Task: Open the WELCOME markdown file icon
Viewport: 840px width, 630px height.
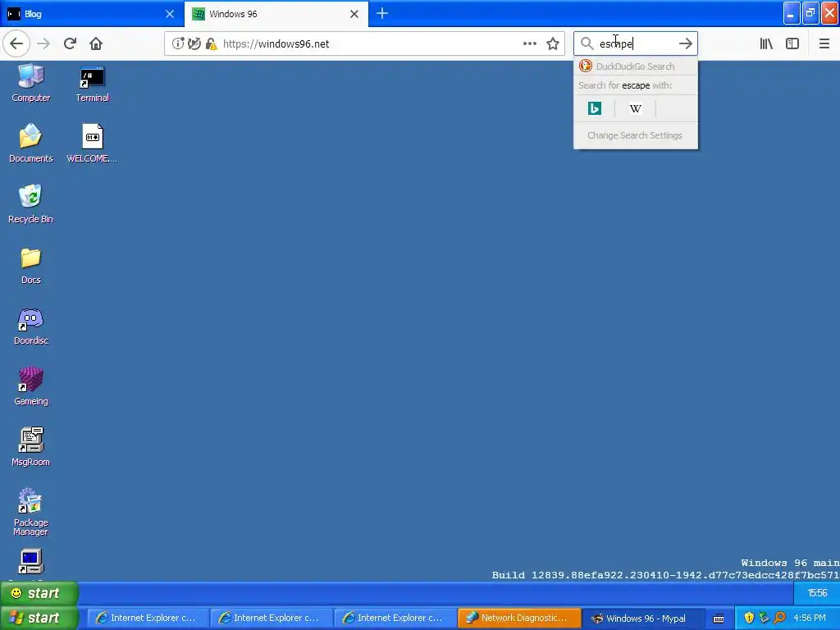Action: pos(92,143)
